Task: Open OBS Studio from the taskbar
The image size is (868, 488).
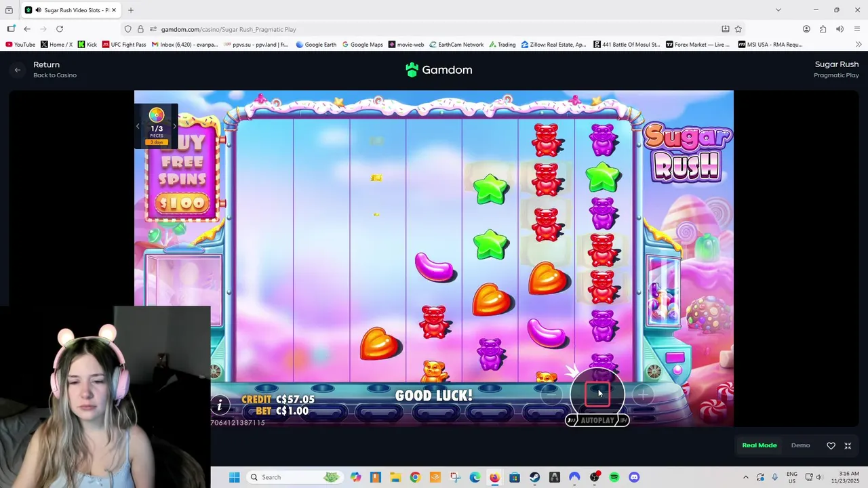Action: tap(594, 477)
